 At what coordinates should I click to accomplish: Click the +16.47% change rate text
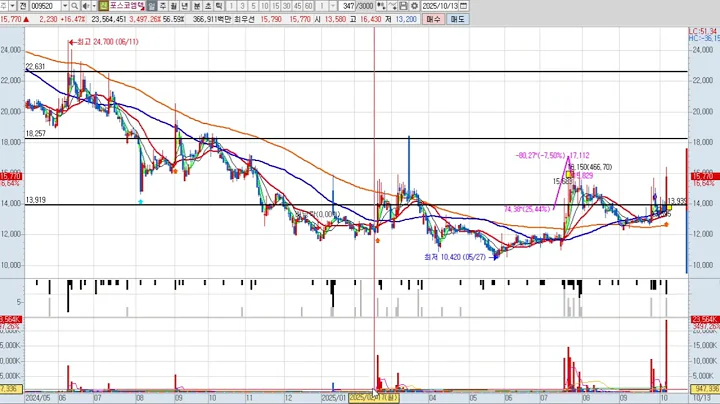73,19
